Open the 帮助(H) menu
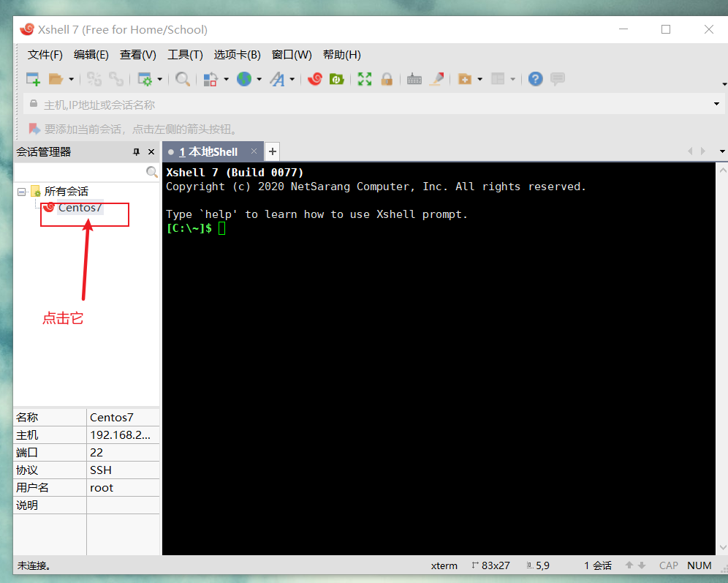Image resolution: width=728 pixels, height=583 pixels. [342, 55]
